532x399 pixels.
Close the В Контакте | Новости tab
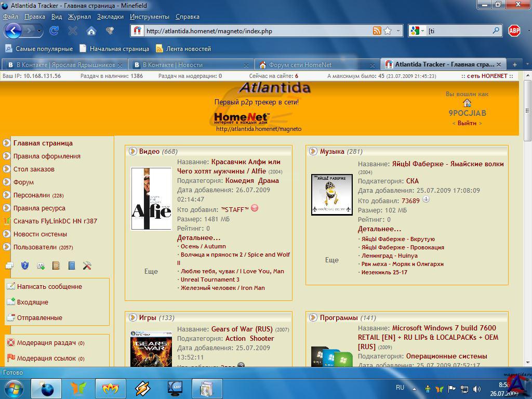(246, 65)
